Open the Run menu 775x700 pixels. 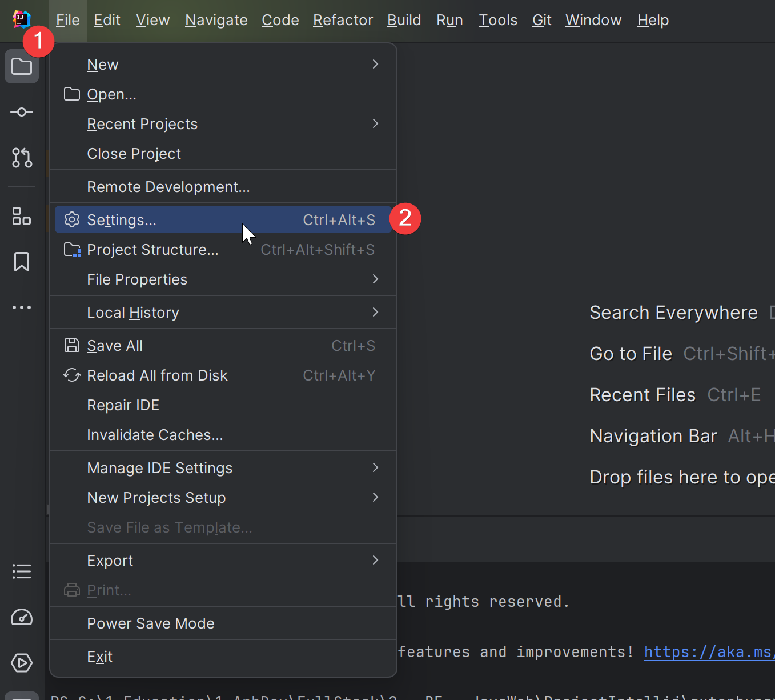click(x=449, y=20)
